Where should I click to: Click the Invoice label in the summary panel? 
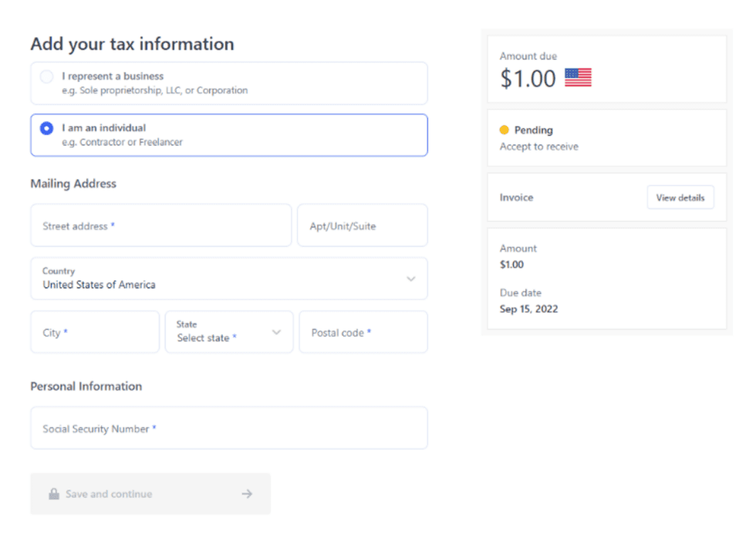(516, 198)
